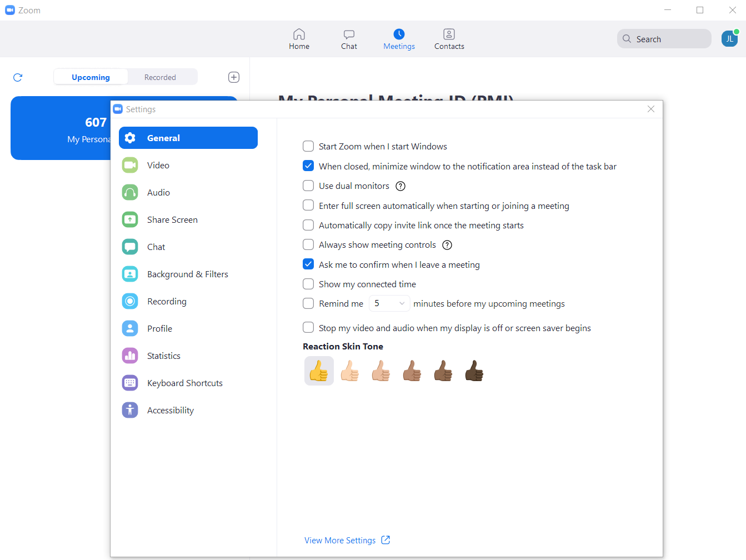
Task: Select the default yellow skin tone
Action: tap(319, 371)
